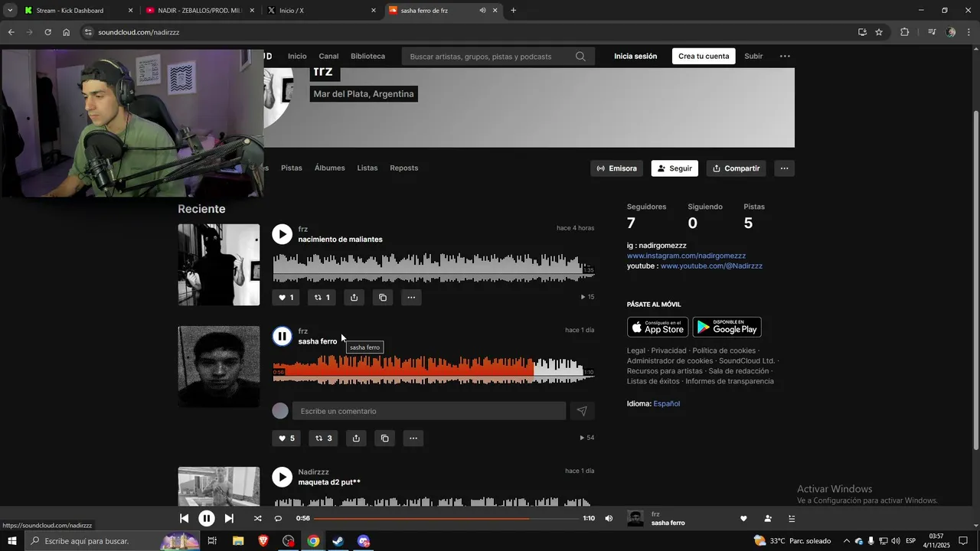980x551 pixels.
Task: Click the App Store badge
Action: [x=658, y=327]
